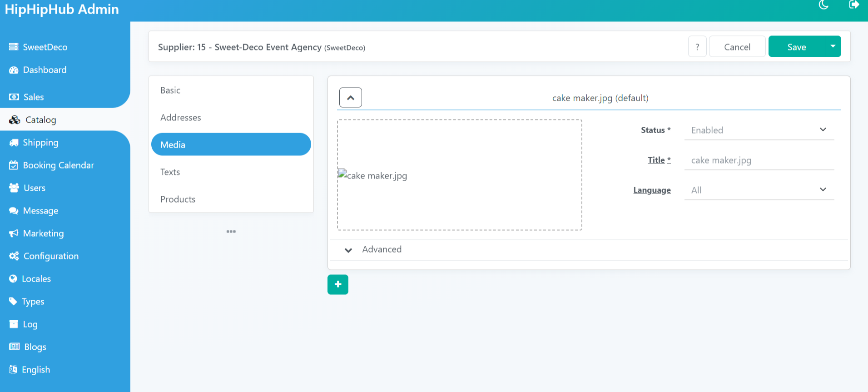Click the logout icon in header

(854, 5)
